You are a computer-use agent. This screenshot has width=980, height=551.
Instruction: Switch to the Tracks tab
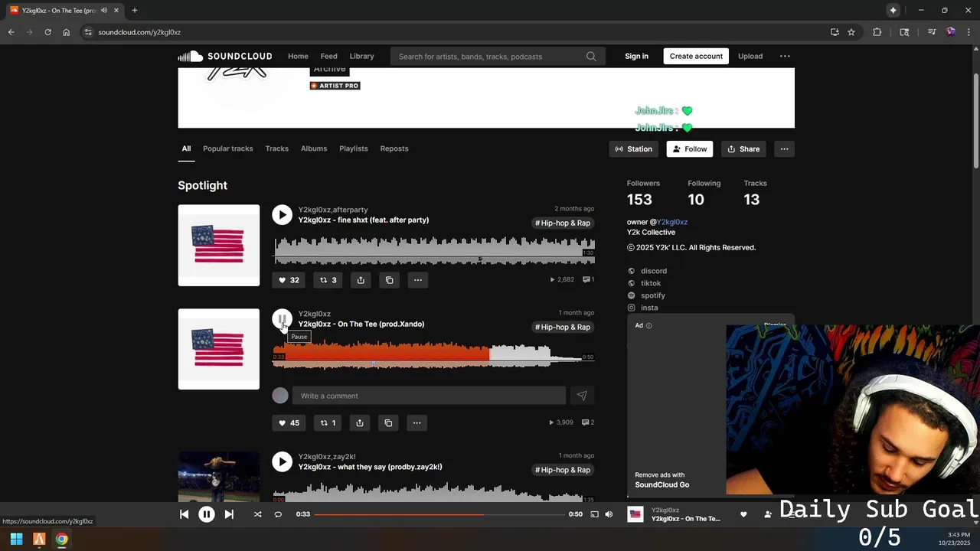277,148
